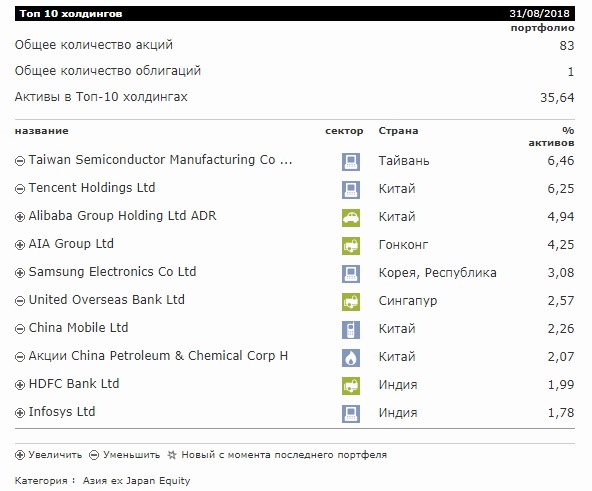Open the Tencent Holdings Ltd link
The image size is (592, 491).
coord(92,188)
